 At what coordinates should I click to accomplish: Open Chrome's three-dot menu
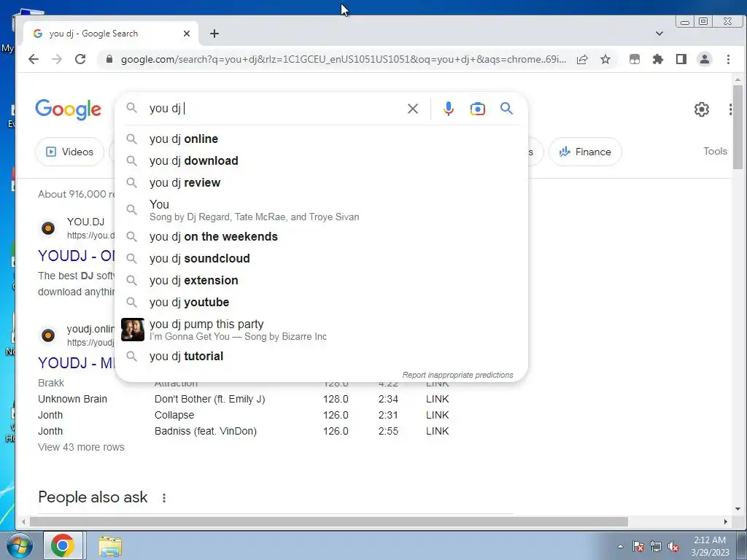pyautogui.click(x=728, y=59)
